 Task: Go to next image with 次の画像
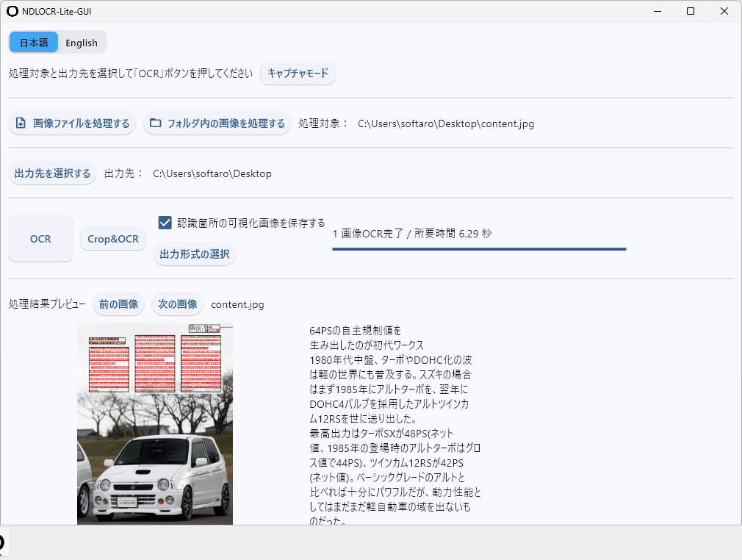[177, 304]
